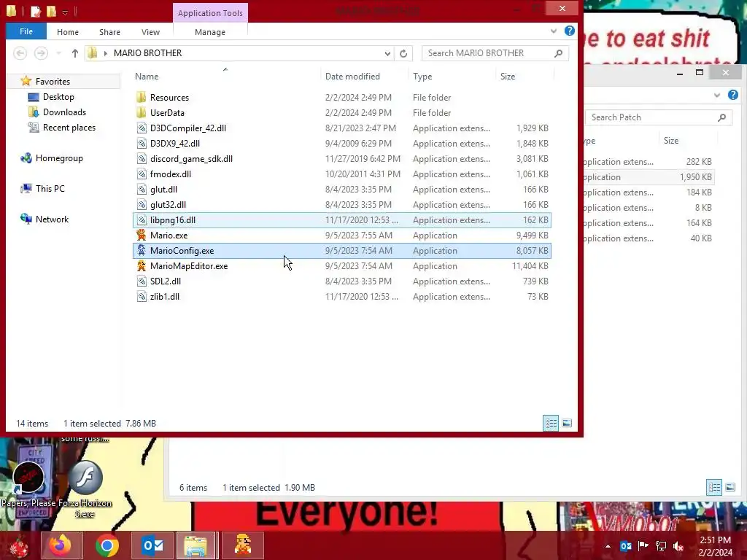This screenshot has height=560, width=747.
Task: Go up one folder level
Action: pyautogui.click(x=75, y=53)
